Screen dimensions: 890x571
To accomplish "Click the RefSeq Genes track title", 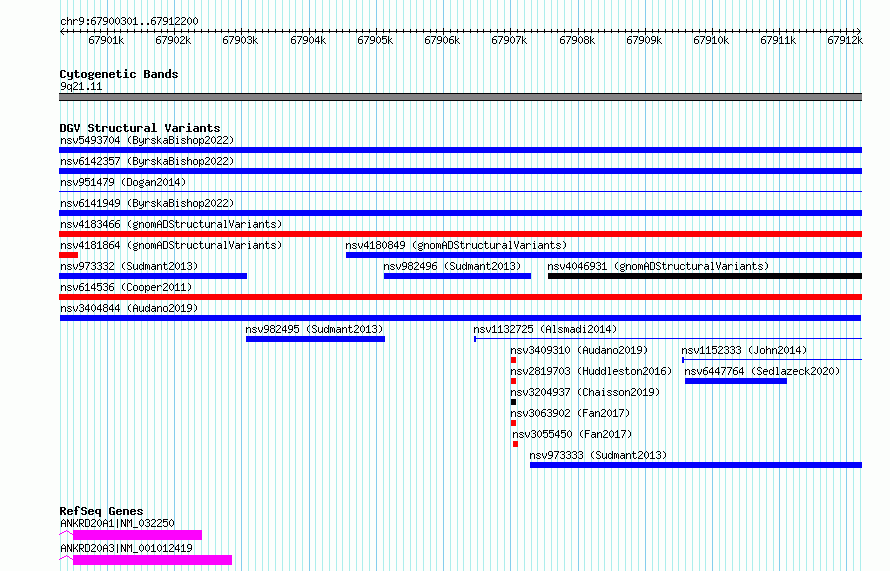I will (x=101, y=511).
